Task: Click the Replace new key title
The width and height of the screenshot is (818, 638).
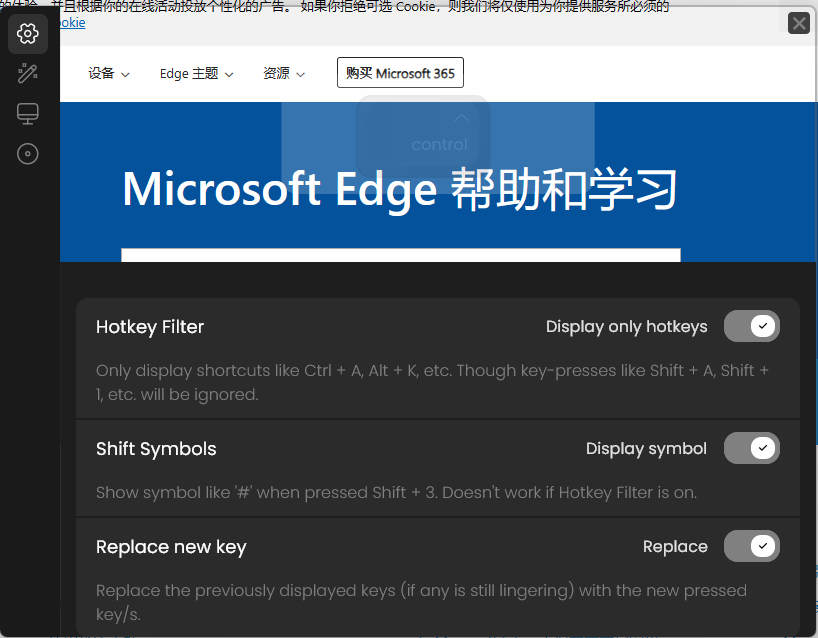Action: pos(171,547)
